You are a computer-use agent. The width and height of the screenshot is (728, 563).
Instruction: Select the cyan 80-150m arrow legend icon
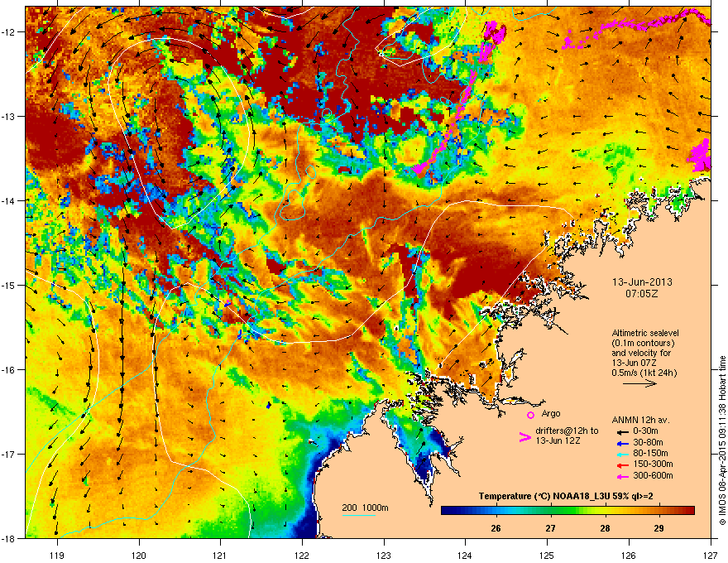point(623,454)
